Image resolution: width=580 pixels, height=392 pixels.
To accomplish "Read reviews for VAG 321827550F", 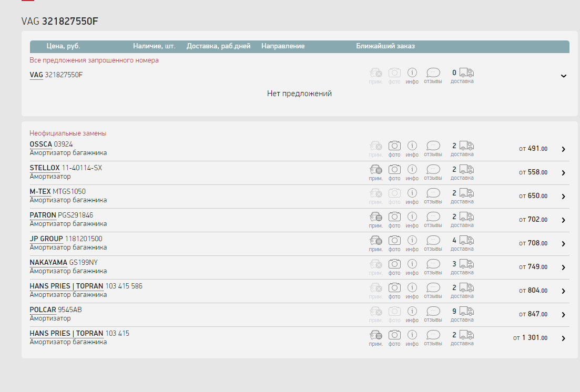I will click(x=433, y=76).
